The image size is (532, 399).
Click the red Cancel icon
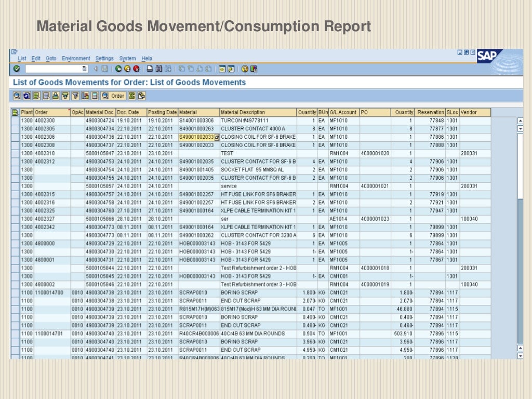136,69
